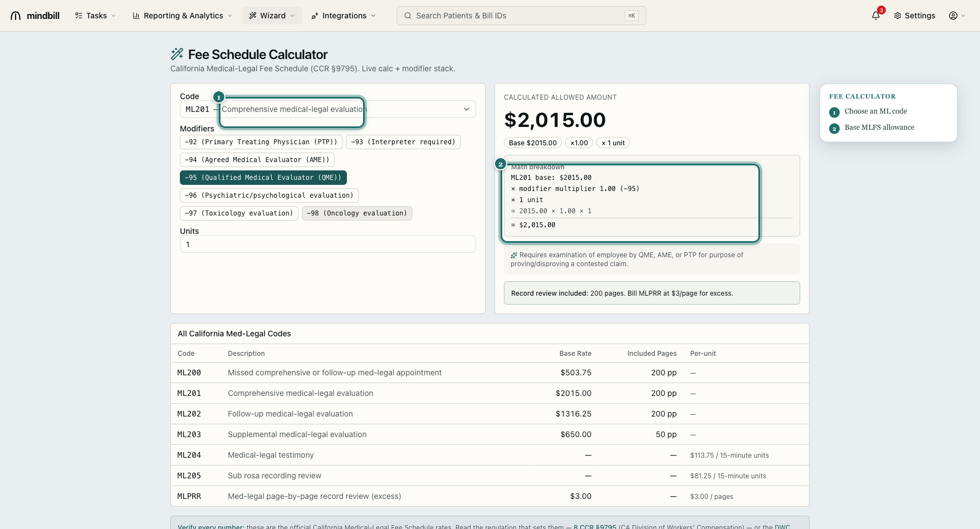Click the Base $2015.00 chip

[533, 143]
